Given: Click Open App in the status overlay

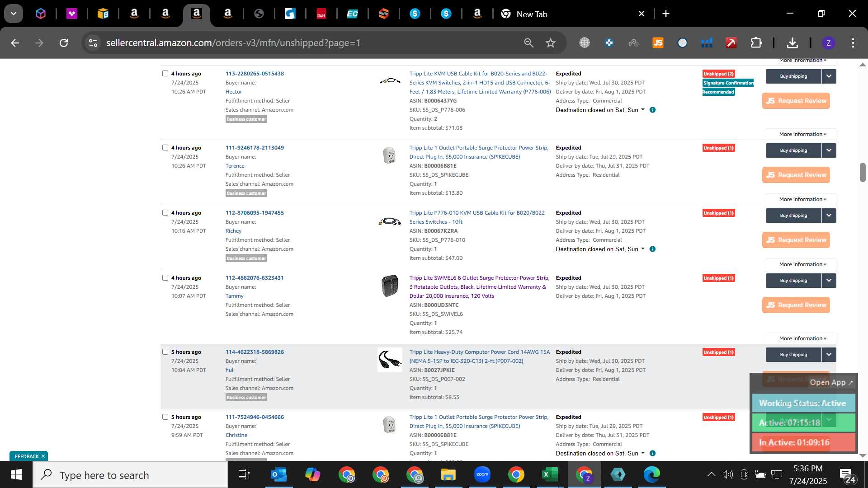Looking at the screenshot, I should tap(831, 382).
